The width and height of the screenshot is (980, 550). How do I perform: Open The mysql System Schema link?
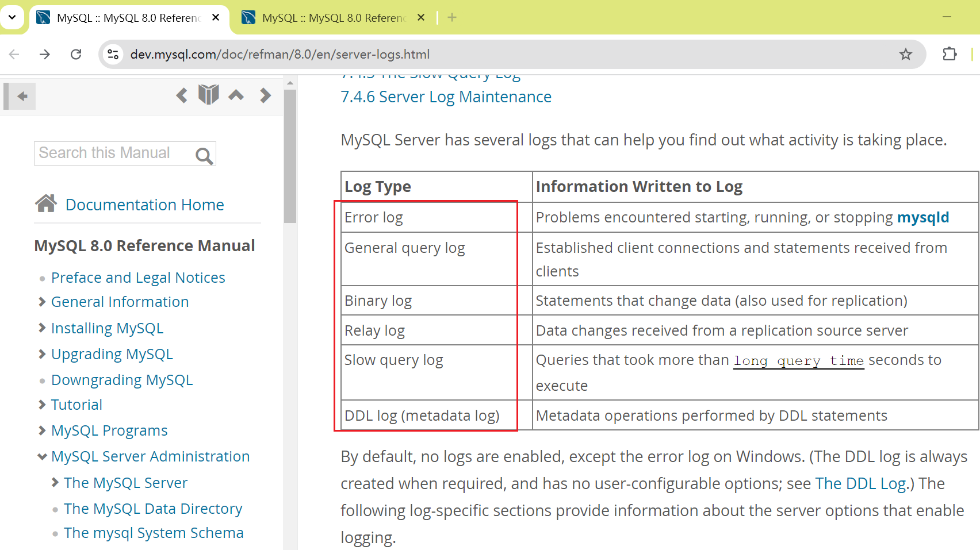tap(154, 533)
